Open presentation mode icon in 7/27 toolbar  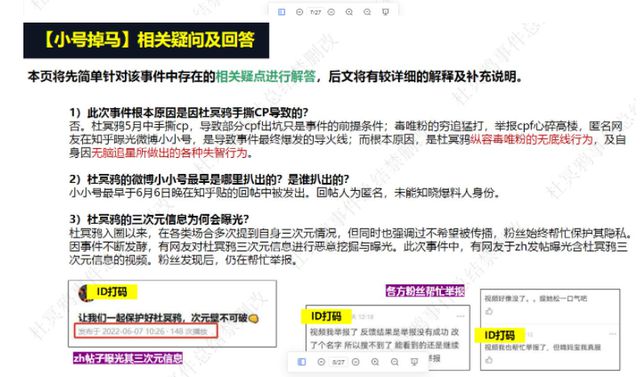[x=385, y=12]
